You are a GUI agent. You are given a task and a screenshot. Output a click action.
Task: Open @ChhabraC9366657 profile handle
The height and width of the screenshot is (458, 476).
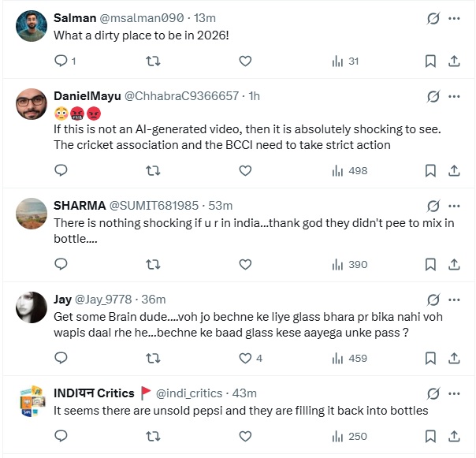click(182, 96)
